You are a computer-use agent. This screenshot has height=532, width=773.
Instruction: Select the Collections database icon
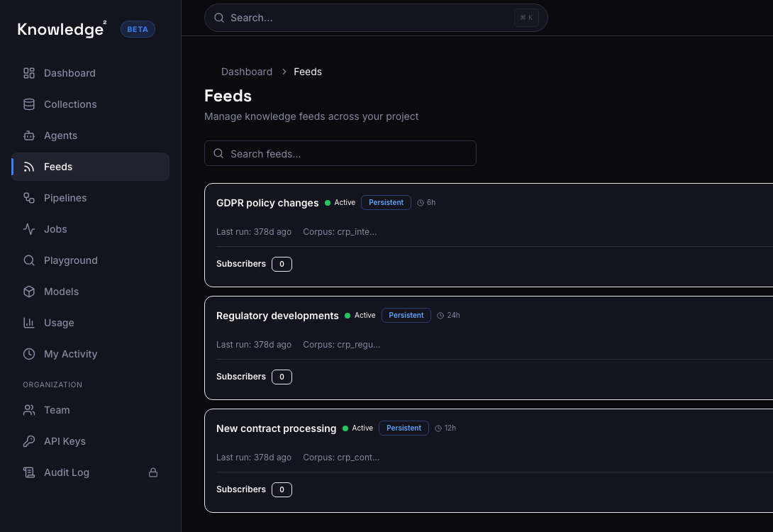(28, 104)
